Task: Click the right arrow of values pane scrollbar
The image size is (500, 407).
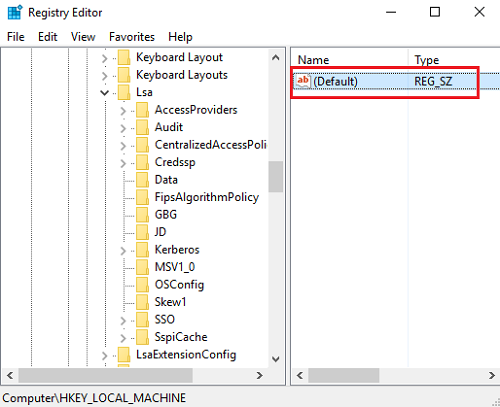Action: coord(492,376)
